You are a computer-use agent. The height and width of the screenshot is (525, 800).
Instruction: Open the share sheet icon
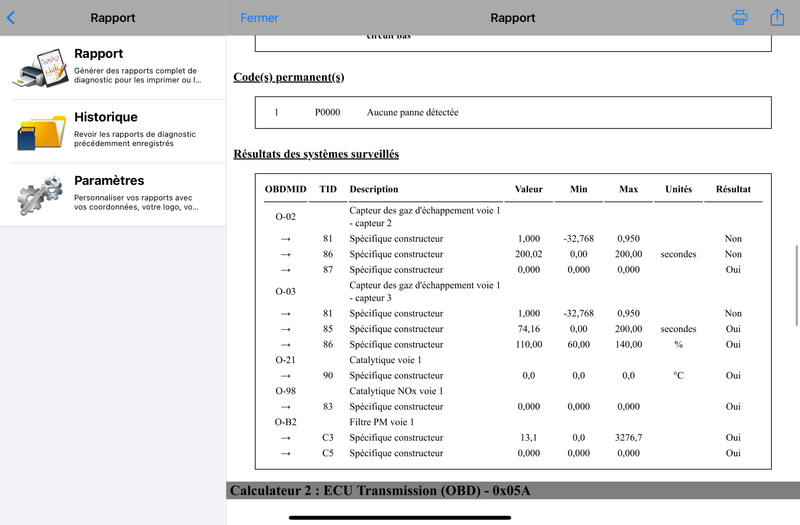click(x=777, y=17)
